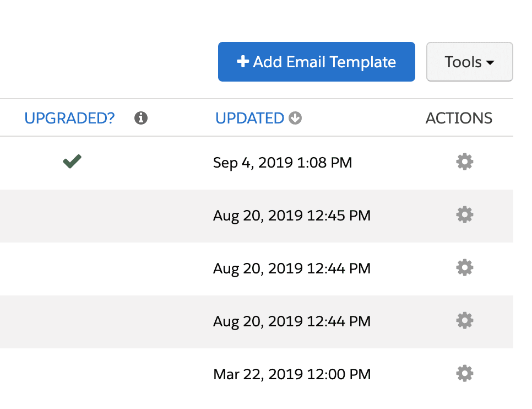Click the UPDATED column link
The height and width of the screenshot is (409, 532).
point(250,117)
